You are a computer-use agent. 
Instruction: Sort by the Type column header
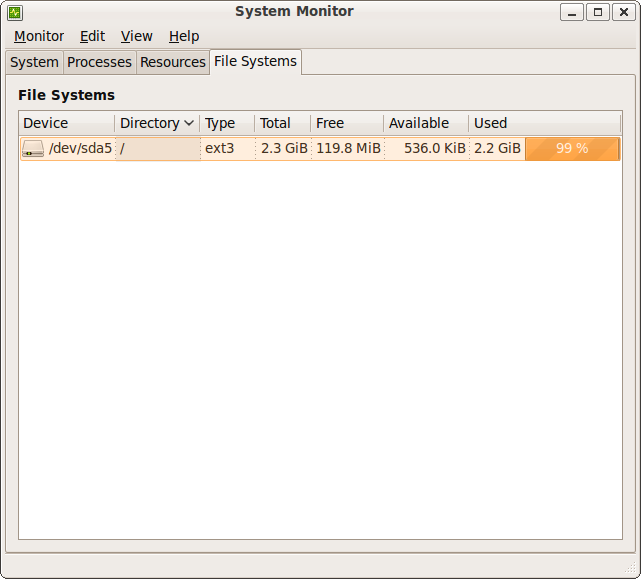(227, 123)
